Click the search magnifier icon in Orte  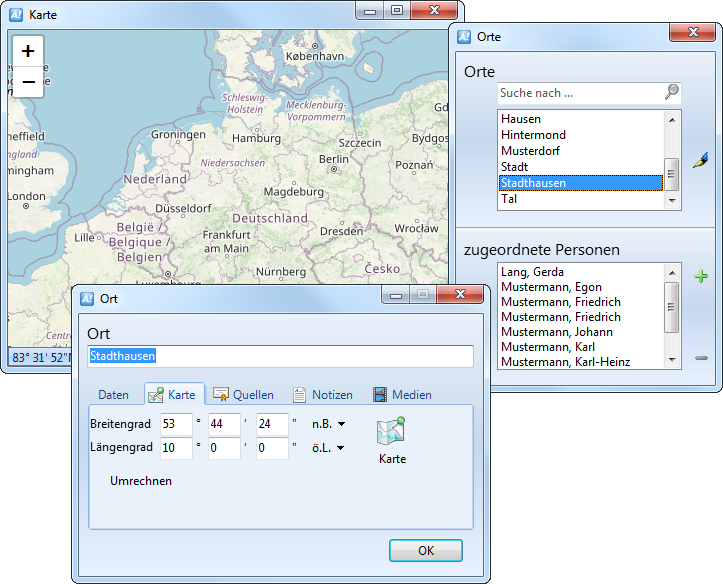[671, 92]
